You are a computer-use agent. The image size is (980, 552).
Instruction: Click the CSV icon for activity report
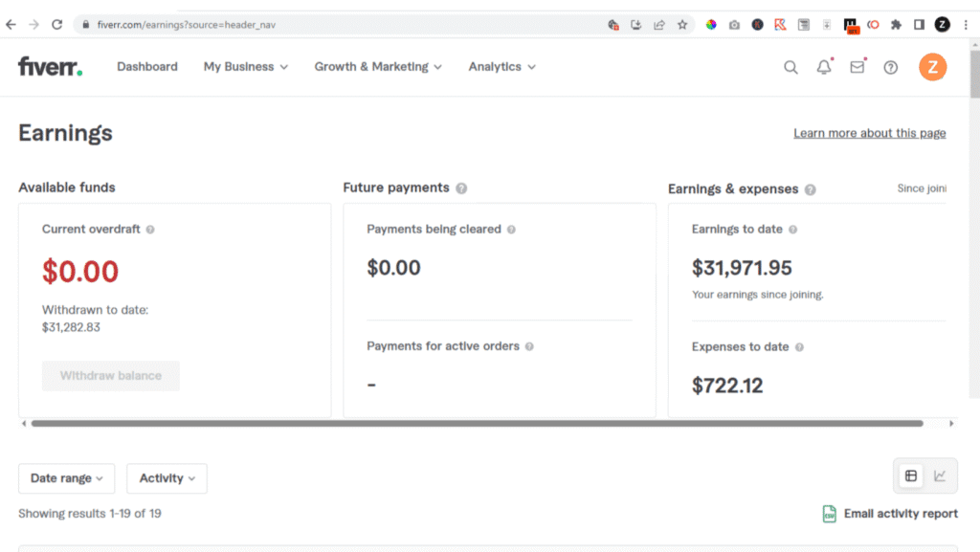830,514
